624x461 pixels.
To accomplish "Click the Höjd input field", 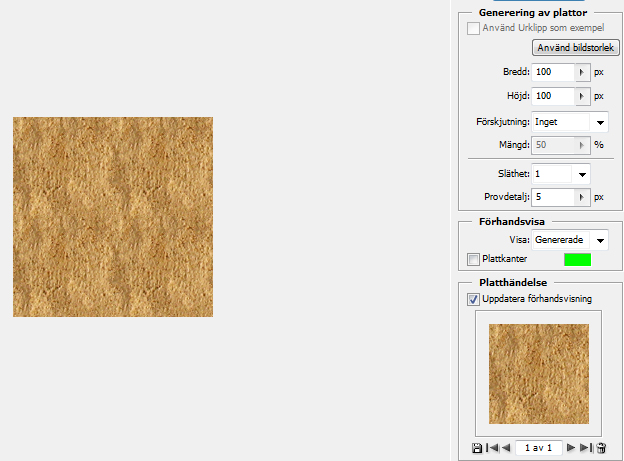I will click(554, 96).
